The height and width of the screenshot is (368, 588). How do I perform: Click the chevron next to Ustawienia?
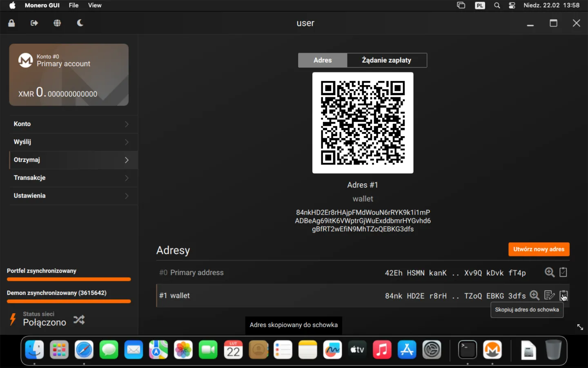pos(127,196)
